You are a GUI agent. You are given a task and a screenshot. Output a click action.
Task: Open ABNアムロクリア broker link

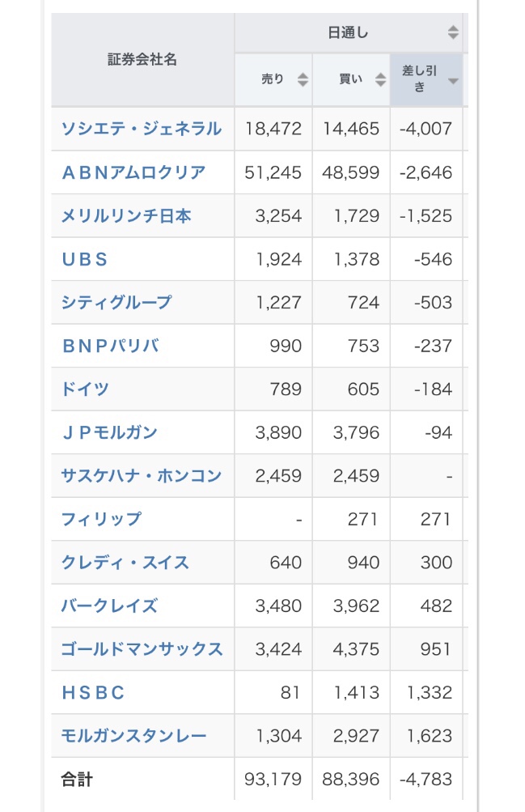point(133,172)
